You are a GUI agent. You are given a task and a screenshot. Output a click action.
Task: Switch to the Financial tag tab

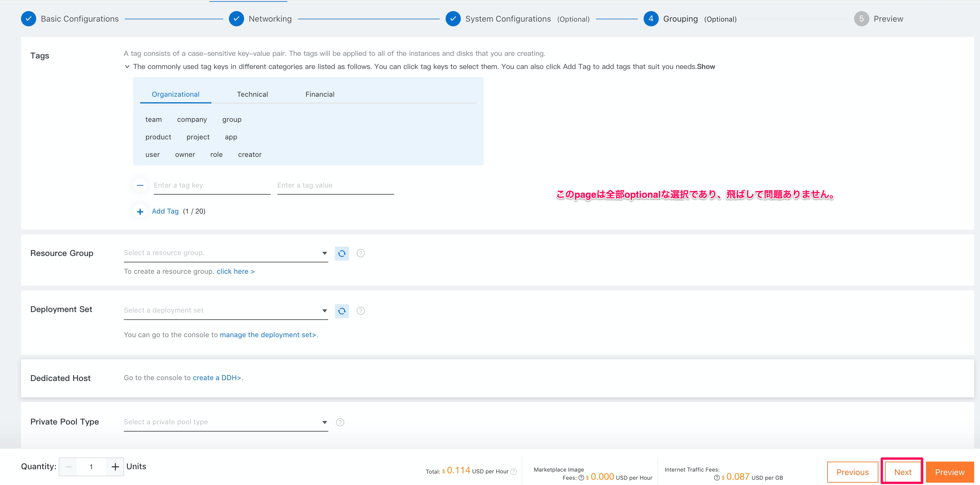point(319,94)
